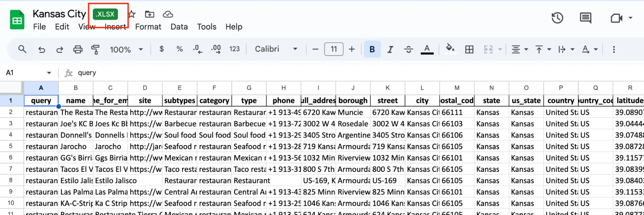
Task: Select column R header
Action: [x=628, y=88]
